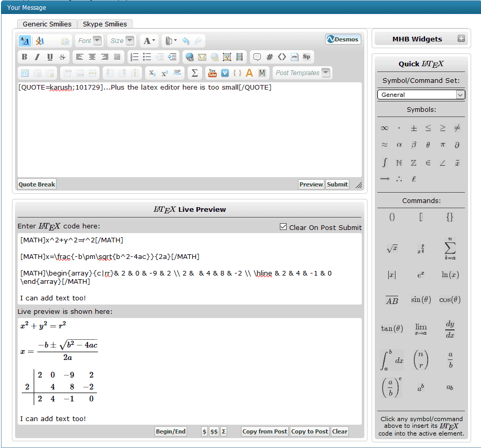Viewport: 481px width, 448px height.
Task: Select the Generic Smilies tab
Action: [47, 24]
